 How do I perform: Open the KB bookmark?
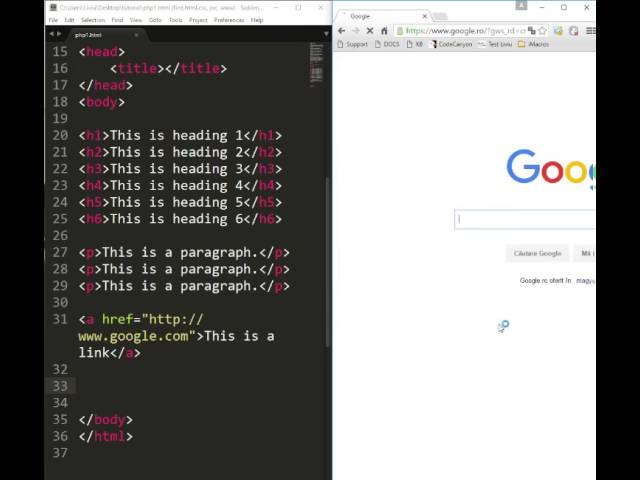[415, 44]
